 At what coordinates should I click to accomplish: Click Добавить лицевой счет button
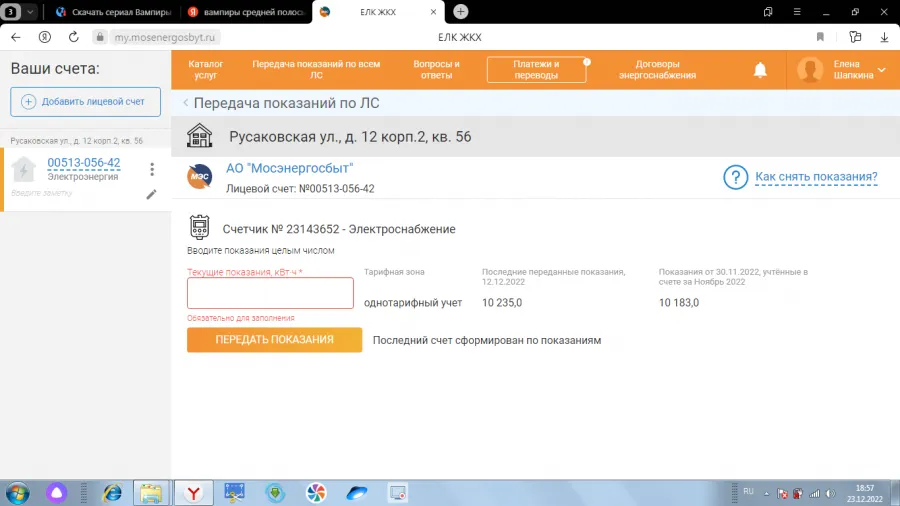[86, 102]
